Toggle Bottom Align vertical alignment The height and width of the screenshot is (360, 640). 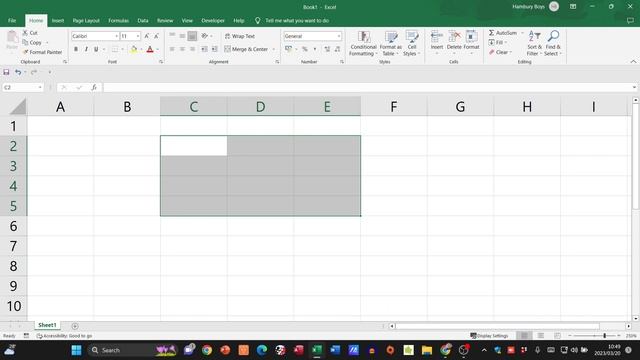pos(192,36)
